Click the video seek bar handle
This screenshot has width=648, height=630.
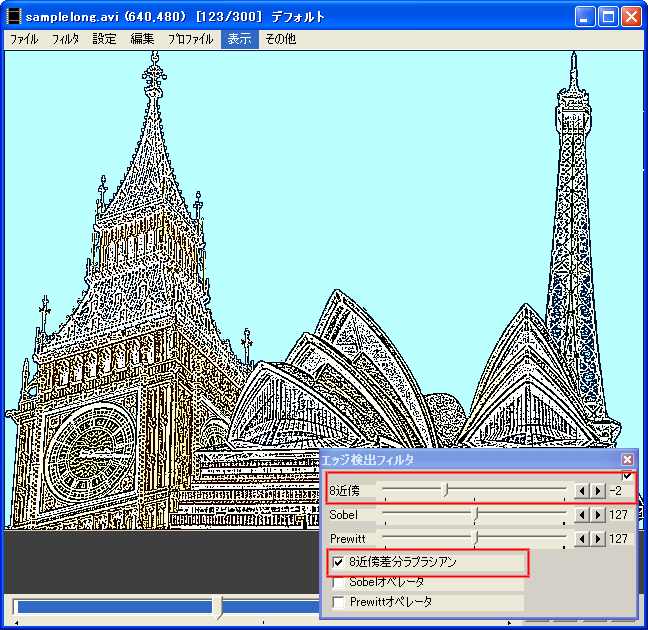[x=219, y=607]
